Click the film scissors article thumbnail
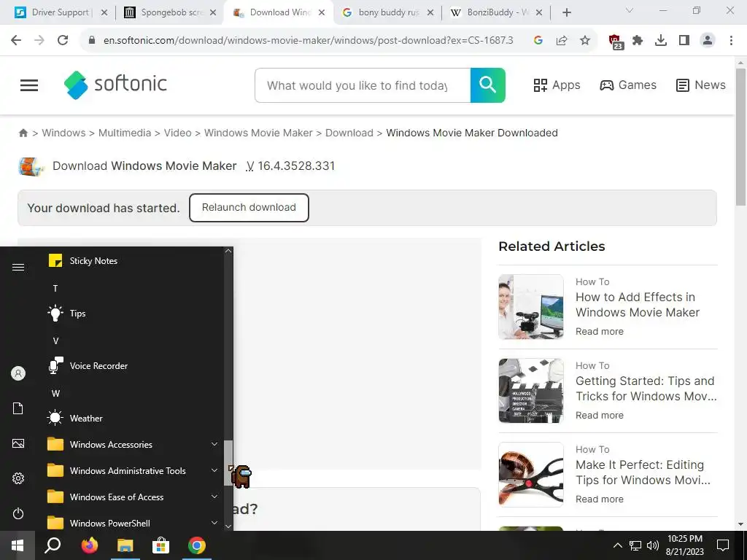 click(x=531, y=474)
